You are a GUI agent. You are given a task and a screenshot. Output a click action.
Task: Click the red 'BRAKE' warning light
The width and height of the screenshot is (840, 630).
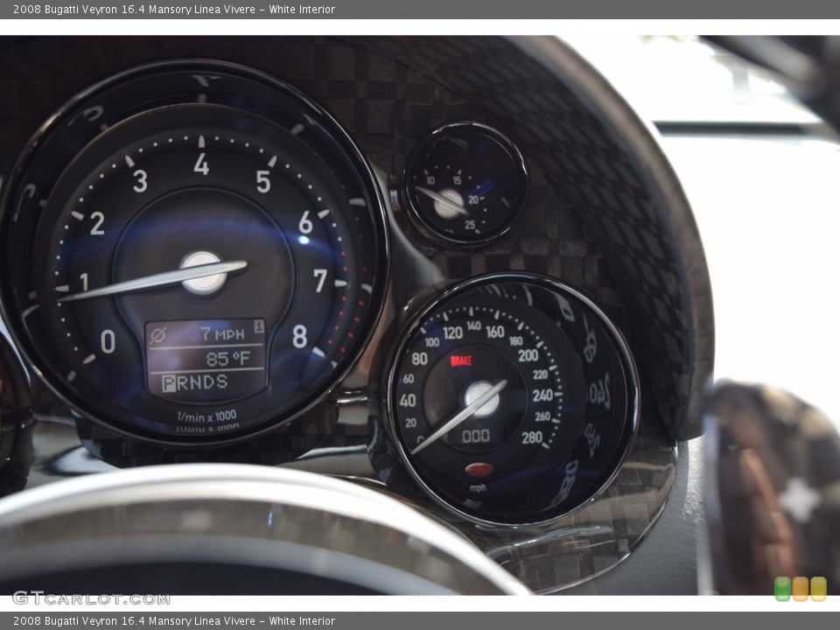[461, 360]
